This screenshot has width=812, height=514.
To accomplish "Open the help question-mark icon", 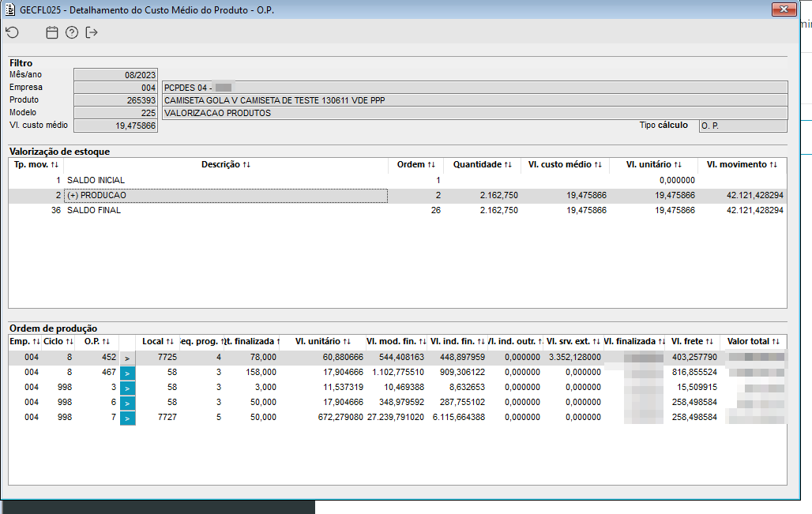I will click(72, 32).
